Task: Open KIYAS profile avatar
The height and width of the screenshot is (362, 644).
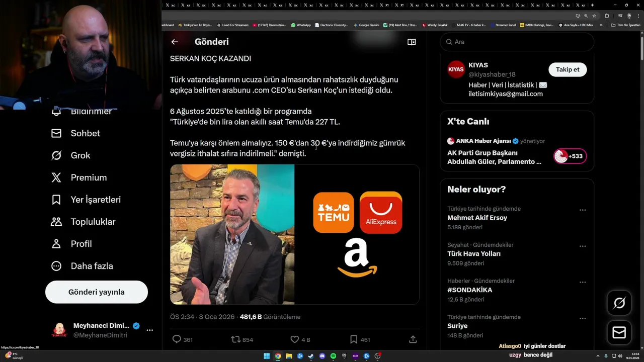Action: [456, 69]
